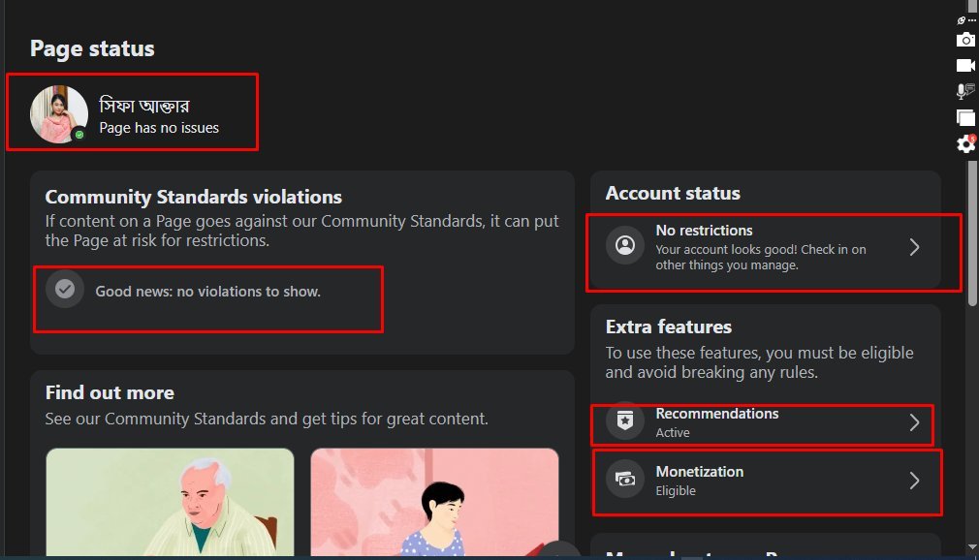Click the Page has no issues text

click(159, 128)
